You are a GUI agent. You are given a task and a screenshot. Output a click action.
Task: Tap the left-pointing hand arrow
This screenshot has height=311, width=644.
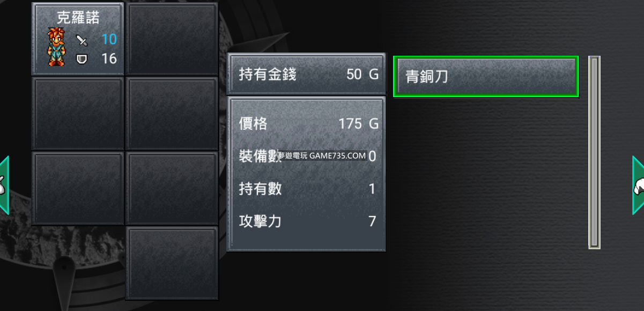(x=4, y=186)
